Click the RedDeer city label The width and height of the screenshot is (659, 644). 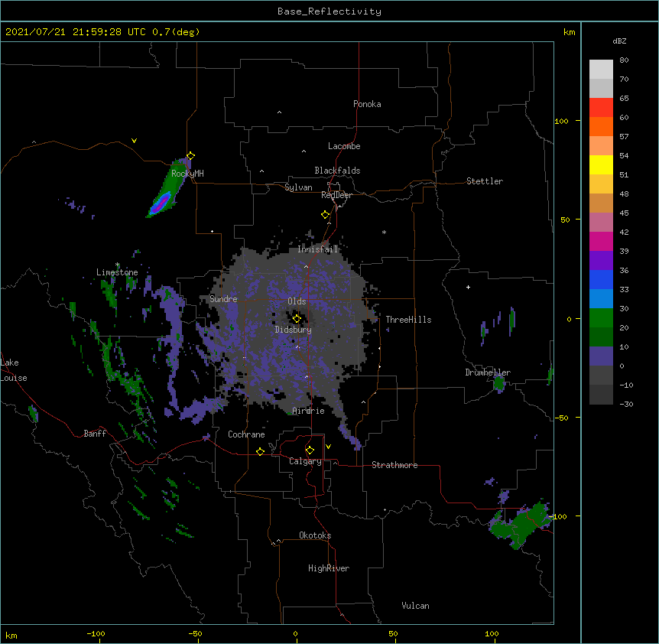(x=336, y=195)
